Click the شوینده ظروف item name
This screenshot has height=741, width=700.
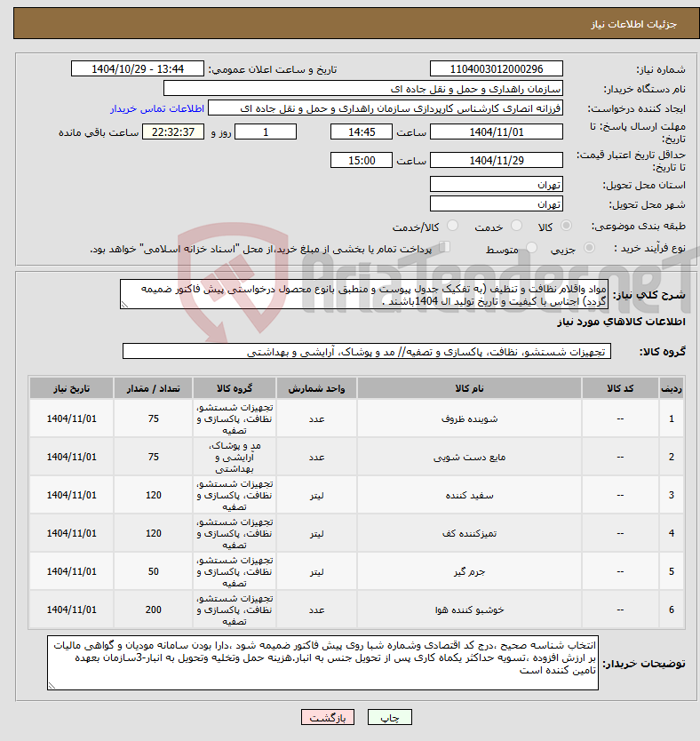point(470,418)
